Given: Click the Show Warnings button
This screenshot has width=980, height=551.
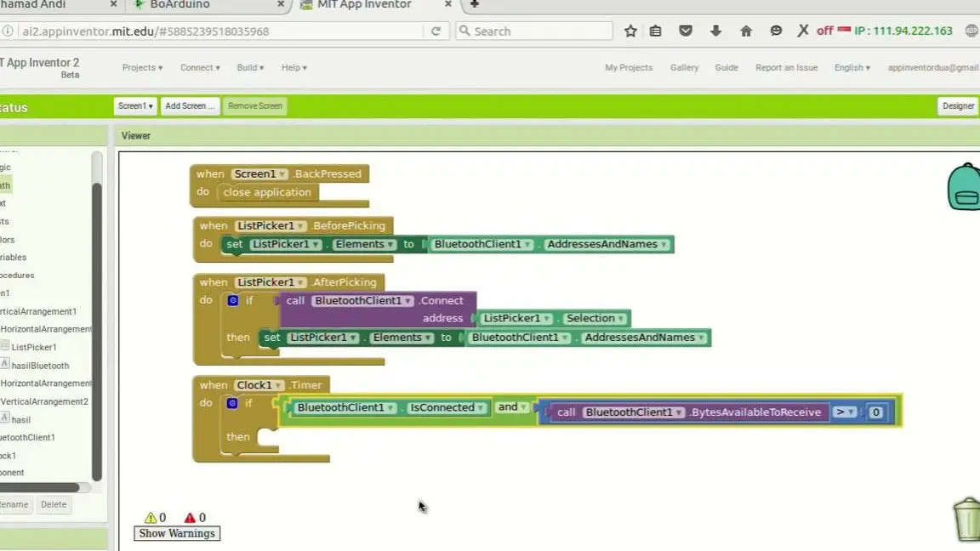Looking at the screenshot, I should [x=177, y=533].
